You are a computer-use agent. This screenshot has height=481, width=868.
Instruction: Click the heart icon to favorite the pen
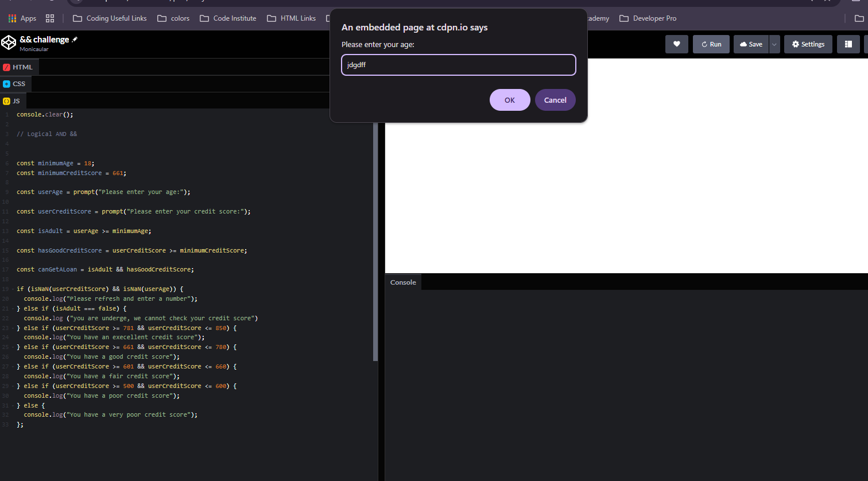pyautogui.click(x=676, y=44)
